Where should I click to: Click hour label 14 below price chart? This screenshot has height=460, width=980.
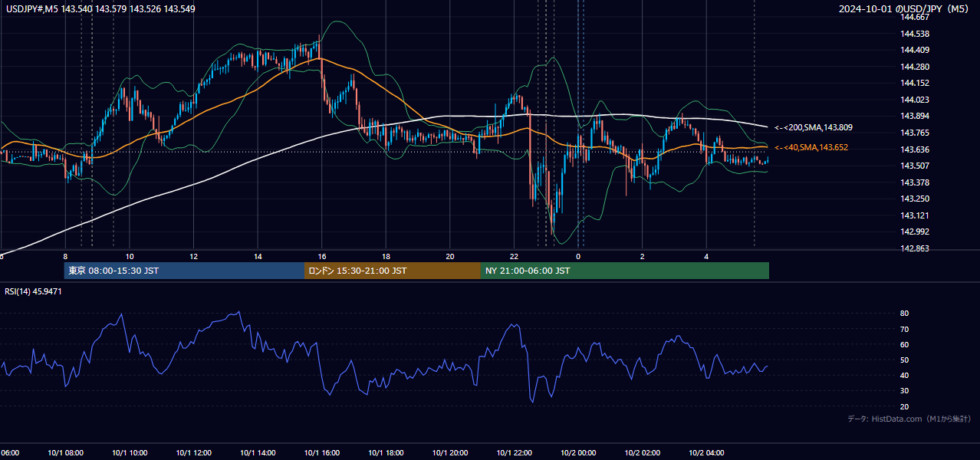tap(258, 257)
